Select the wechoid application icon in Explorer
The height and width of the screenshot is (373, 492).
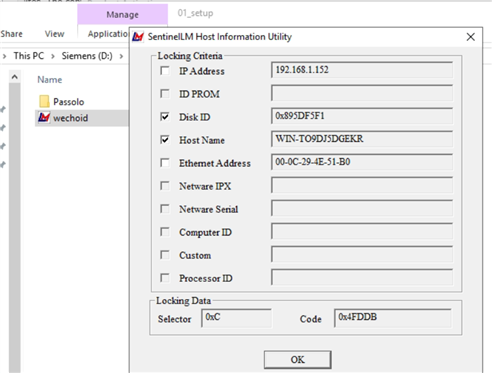[44, 118]
